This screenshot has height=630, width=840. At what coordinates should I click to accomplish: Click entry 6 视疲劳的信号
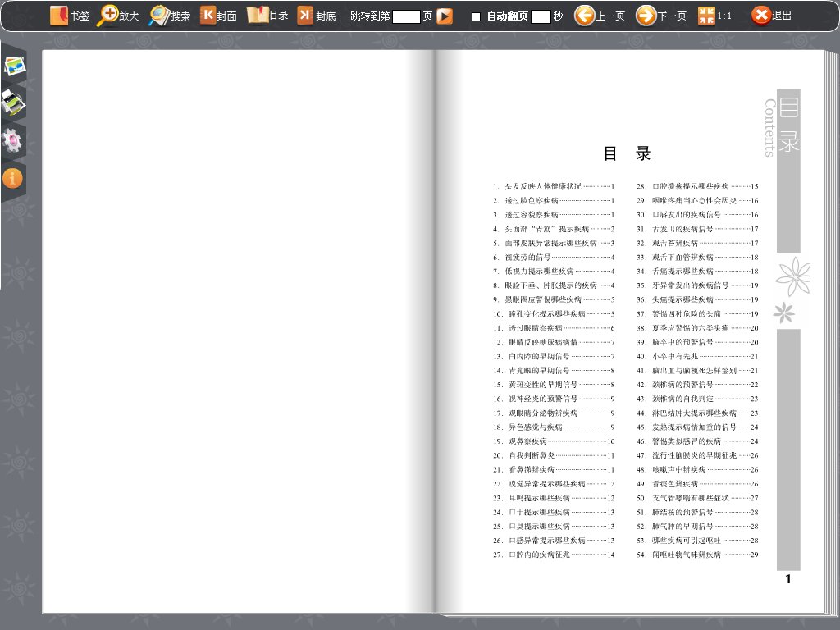tap(554, 257)
